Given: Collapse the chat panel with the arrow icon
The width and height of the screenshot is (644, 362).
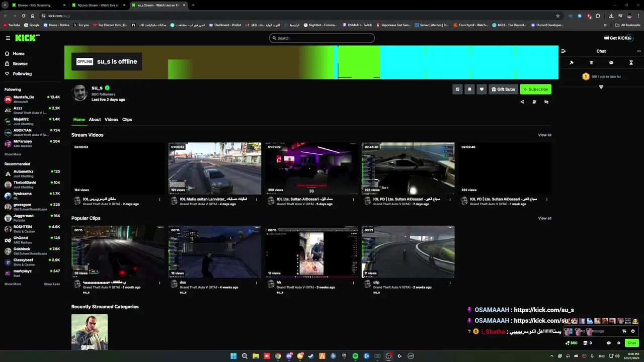Looking at the screenshot, I should [563, 51].
